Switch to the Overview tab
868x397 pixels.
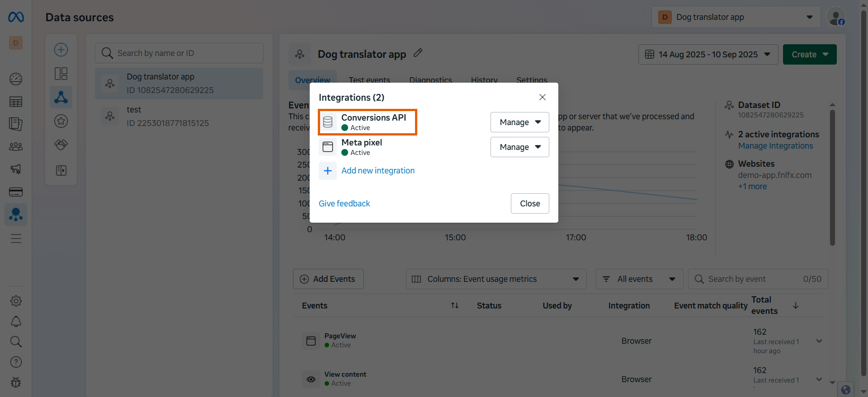point(312,80)
